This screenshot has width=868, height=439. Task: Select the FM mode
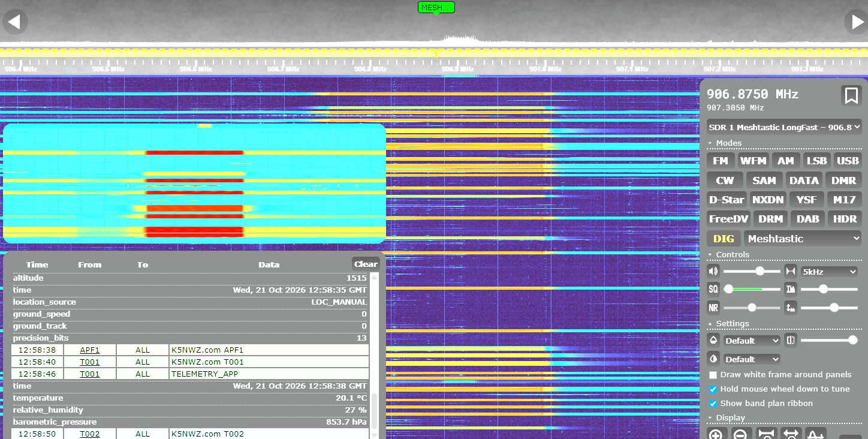tap(721, 161)
